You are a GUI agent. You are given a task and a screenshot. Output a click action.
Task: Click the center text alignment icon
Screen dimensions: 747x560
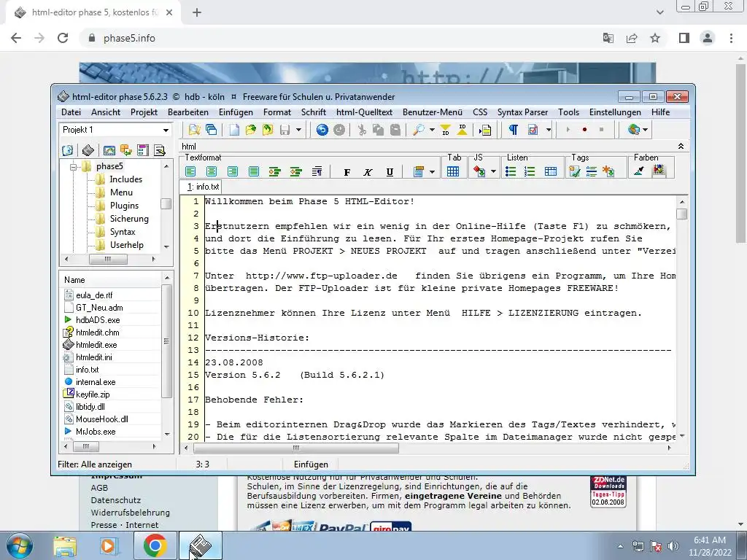pyautogui.click(x=212, y=171)
